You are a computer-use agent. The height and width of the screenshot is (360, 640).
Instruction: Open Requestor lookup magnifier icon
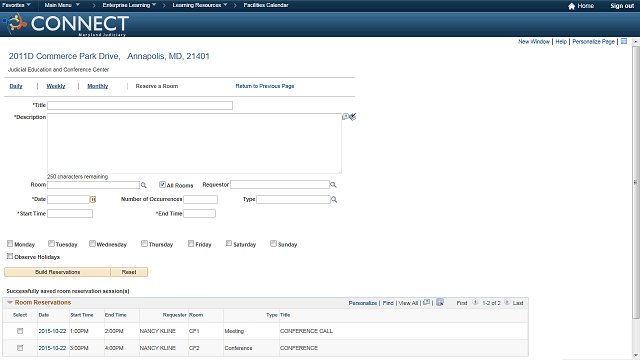point(333,185)
